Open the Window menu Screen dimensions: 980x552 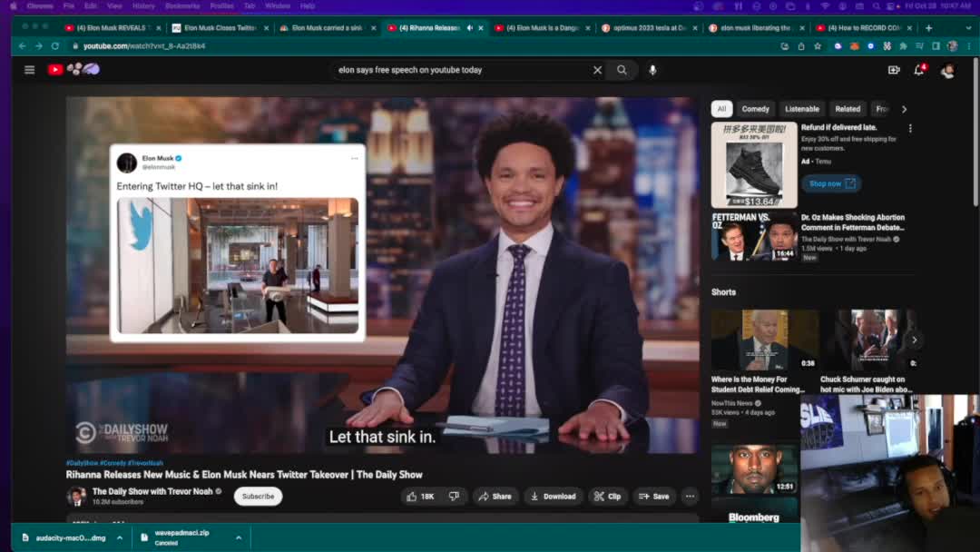(x=278, y=6)
